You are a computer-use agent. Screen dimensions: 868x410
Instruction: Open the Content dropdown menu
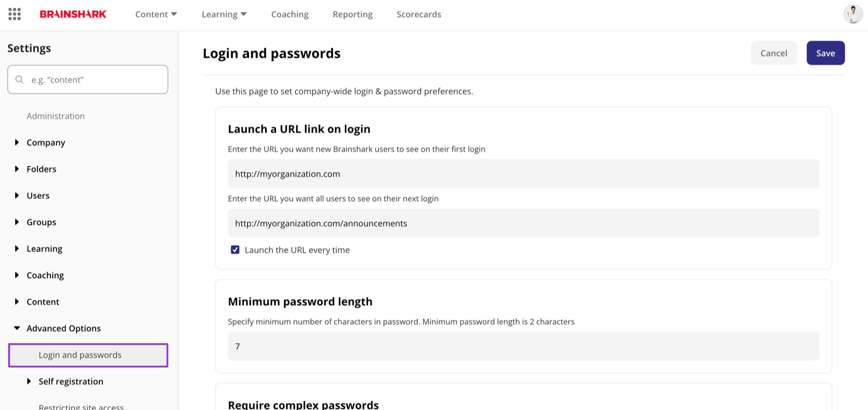click(x=156, y=14)
